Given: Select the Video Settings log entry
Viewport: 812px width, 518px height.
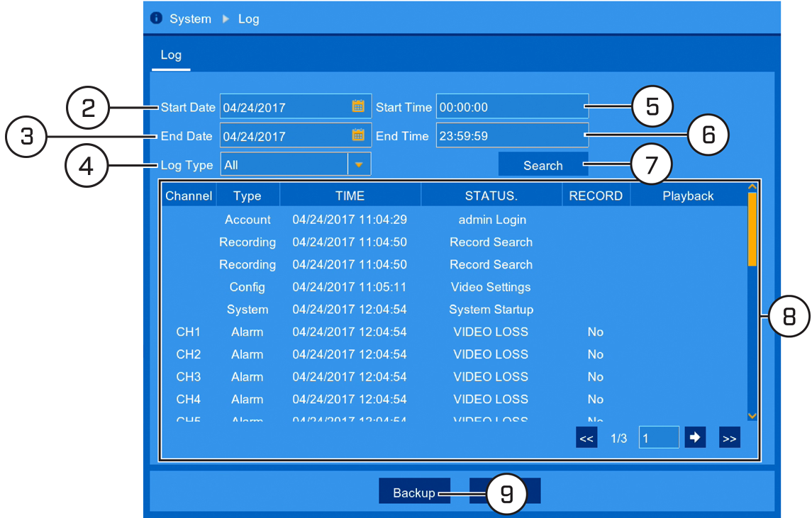Looking at the screenshot, I should click(455, 287).
